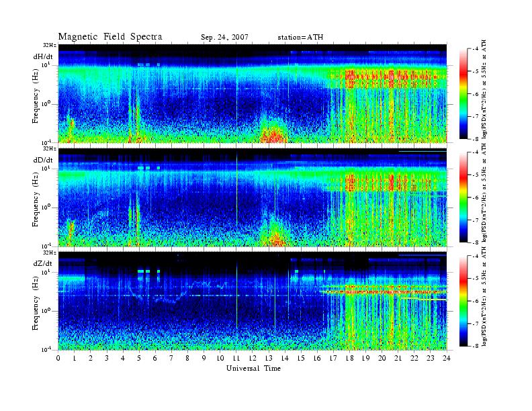This screenshot has width=532, height=411.
Task: Click the x-axis tick label '17'
Action: [x=334, y=358]
